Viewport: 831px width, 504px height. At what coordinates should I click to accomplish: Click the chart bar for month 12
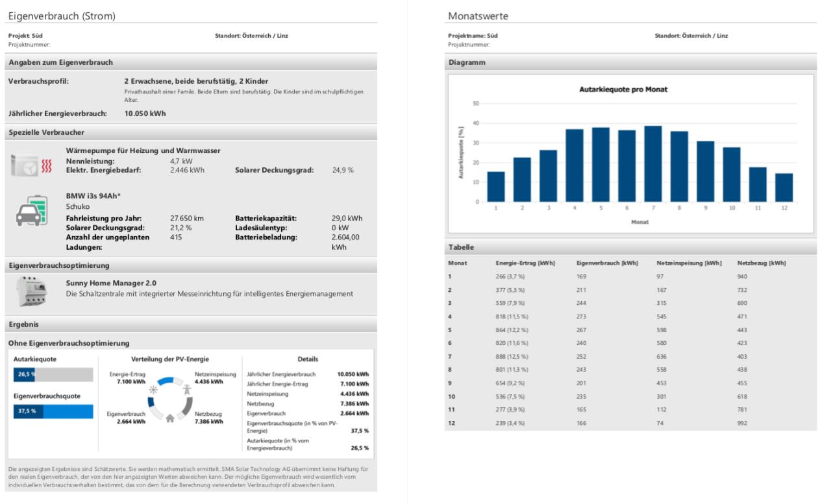(x=784, y=188)
